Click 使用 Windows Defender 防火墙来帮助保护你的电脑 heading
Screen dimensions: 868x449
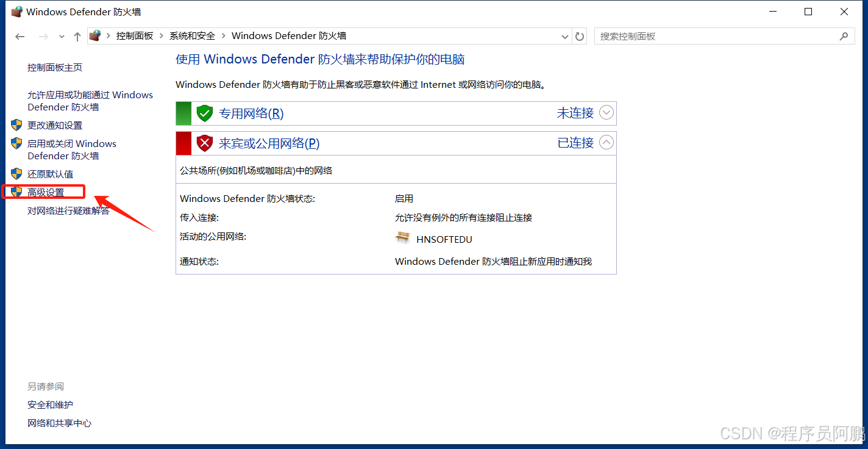coord(320,60)
